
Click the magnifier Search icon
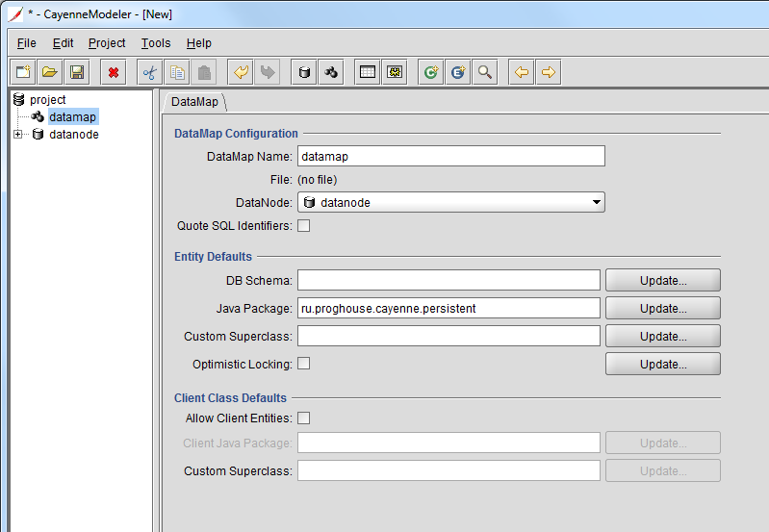coord(485,72)
